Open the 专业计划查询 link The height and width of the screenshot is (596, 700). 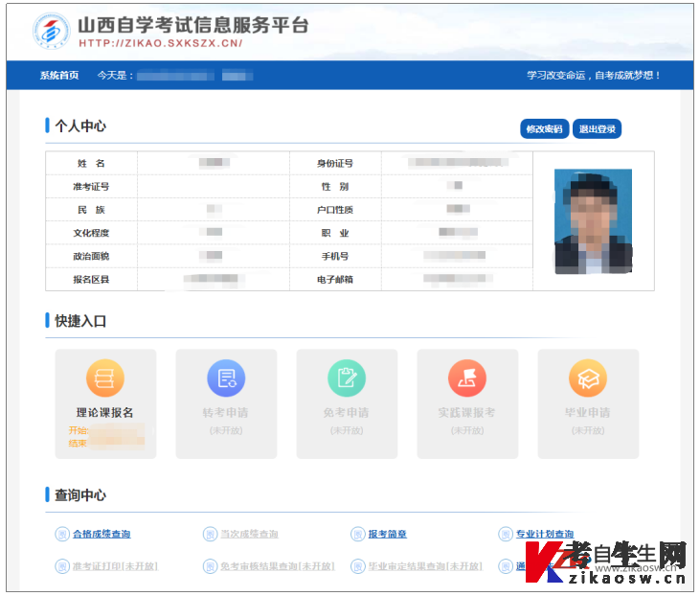point(545,534)
